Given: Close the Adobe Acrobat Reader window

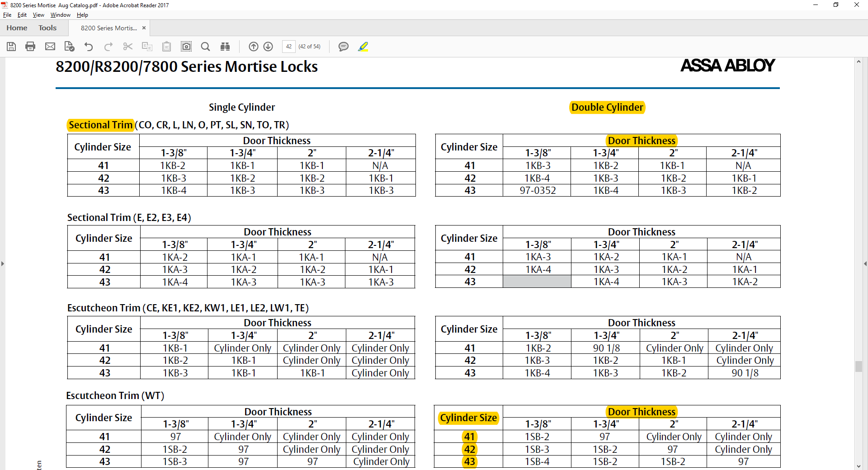Looking at the screenshot, I should point(857,5).
